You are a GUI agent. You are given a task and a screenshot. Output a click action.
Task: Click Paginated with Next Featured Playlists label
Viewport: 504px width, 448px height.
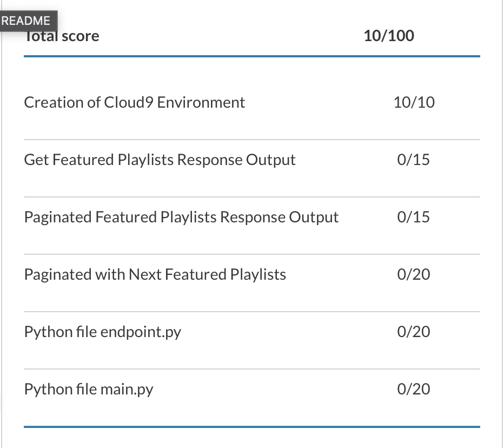click(x=155, y=274)
